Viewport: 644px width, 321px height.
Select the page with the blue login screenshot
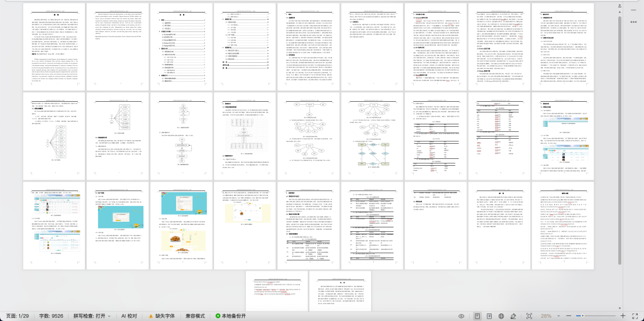(x=118, y=226)
